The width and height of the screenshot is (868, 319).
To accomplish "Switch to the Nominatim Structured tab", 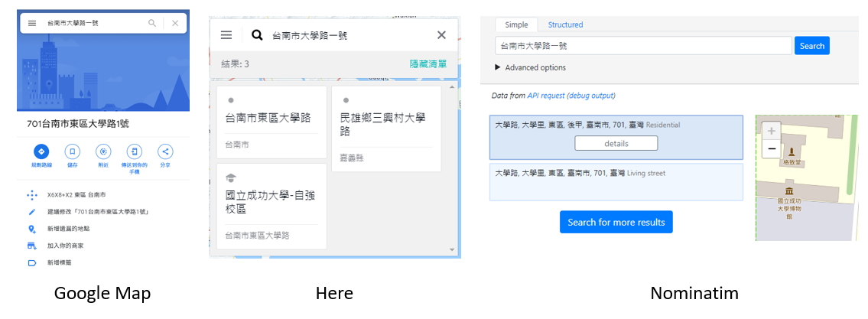I will (565, 24).
